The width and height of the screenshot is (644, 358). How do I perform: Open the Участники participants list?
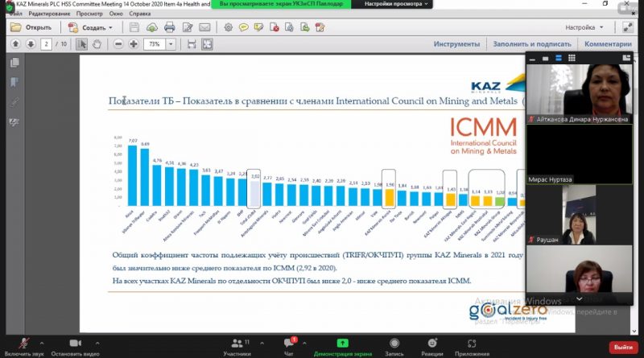(237, 346)
